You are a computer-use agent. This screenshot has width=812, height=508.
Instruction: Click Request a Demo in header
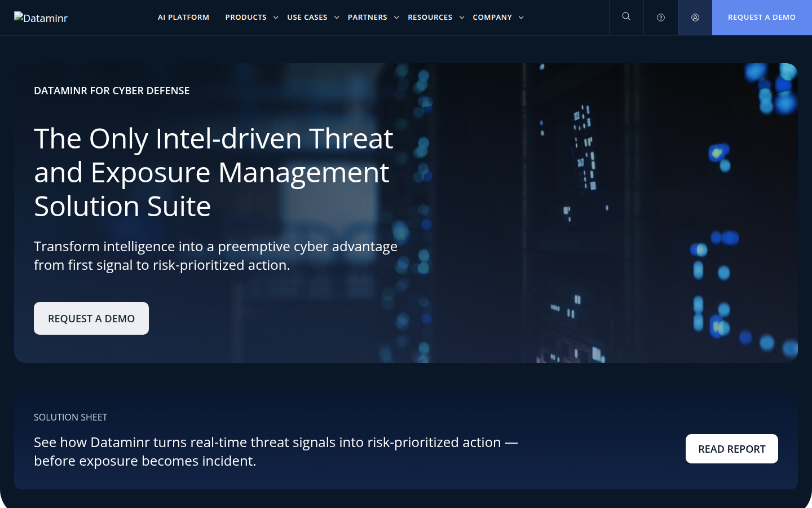tap(762, 17)
